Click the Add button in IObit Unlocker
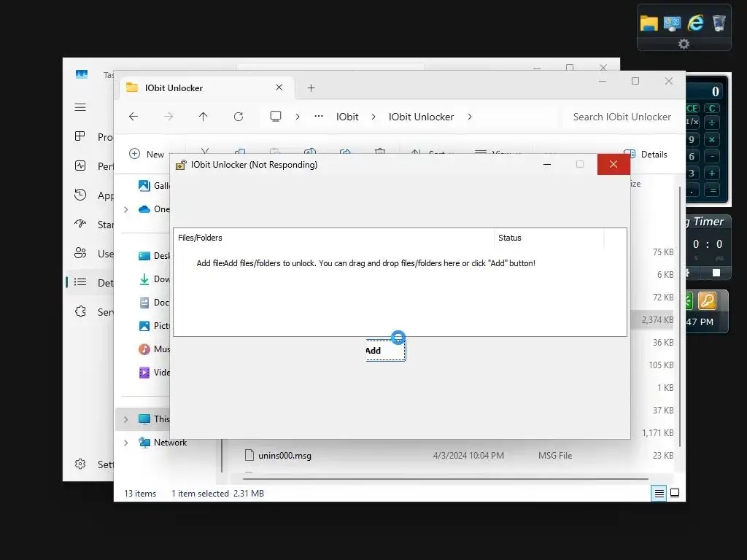This screenshot has width=747, height=560. click(x=386, y=351)
